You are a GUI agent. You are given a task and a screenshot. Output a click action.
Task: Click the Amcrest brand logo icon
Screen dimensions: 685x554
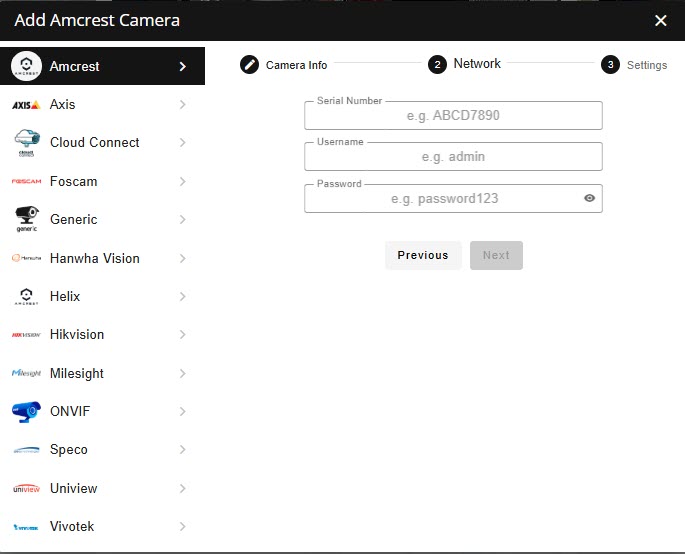pos(26,66)
